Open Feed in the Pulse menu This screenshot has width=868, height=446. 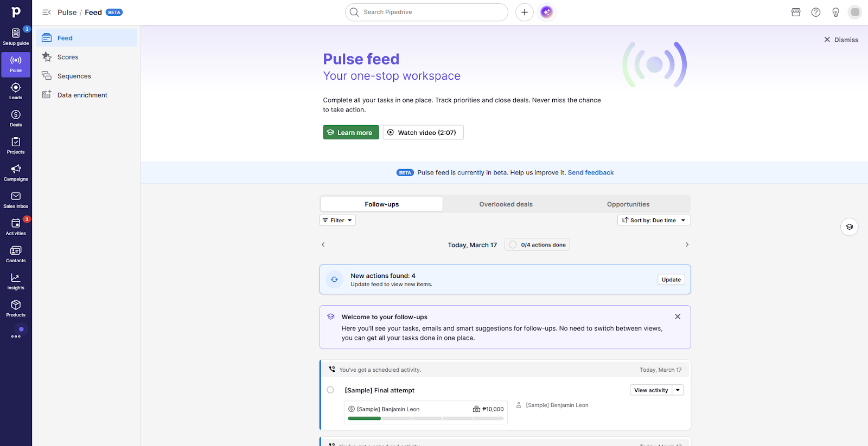[87, 38]
